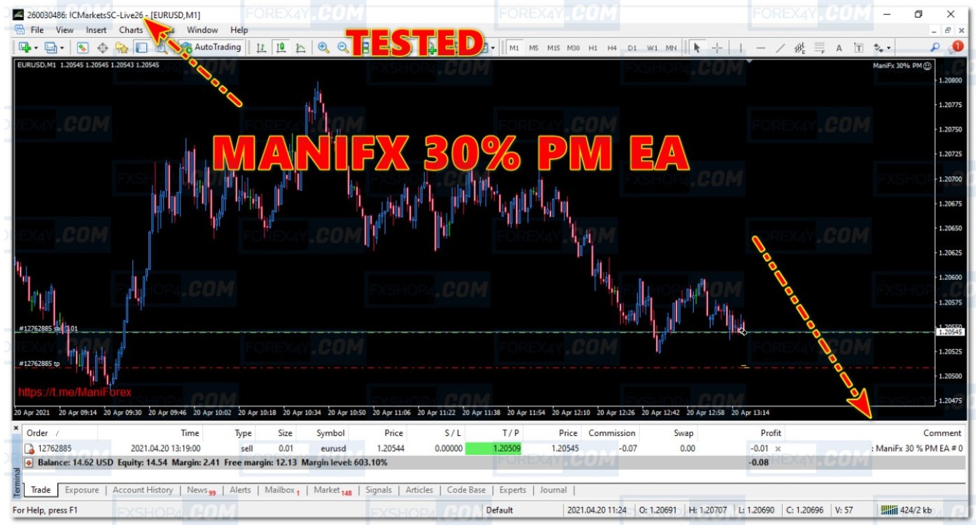The height and width of the screenshot is (525, 980).
Task: Switch to the M15 timeframe
Action: 553,48
